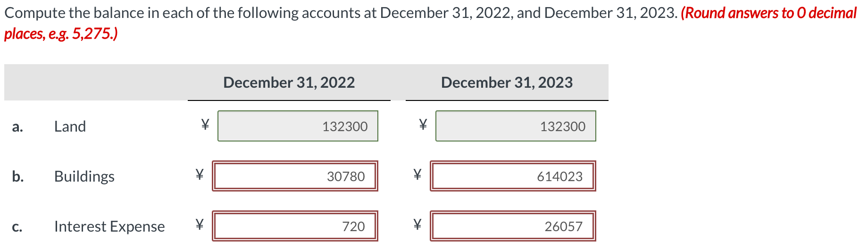Click yen symbol beside Interest Expense 2022
Screen dimensions: 868x250
pyautogui.click(x=200, y=224)
